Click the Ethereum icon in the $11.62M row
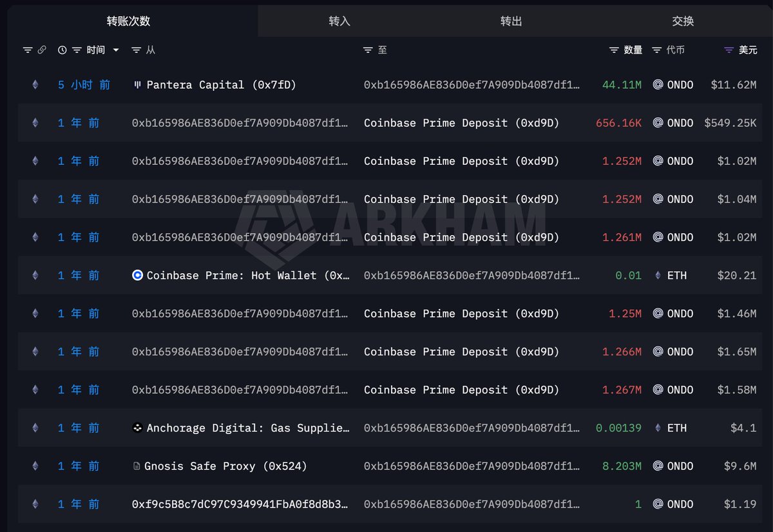 click(x=35, y=84)
